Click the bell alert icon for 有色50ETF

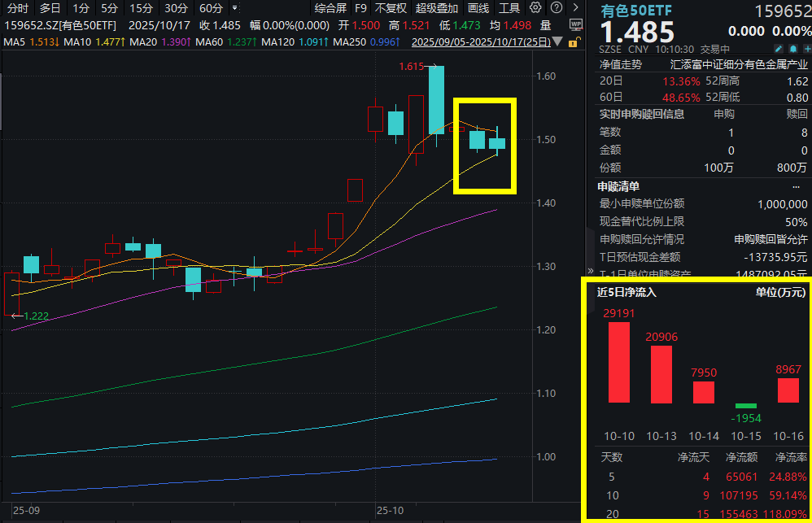tap(792, 49)
